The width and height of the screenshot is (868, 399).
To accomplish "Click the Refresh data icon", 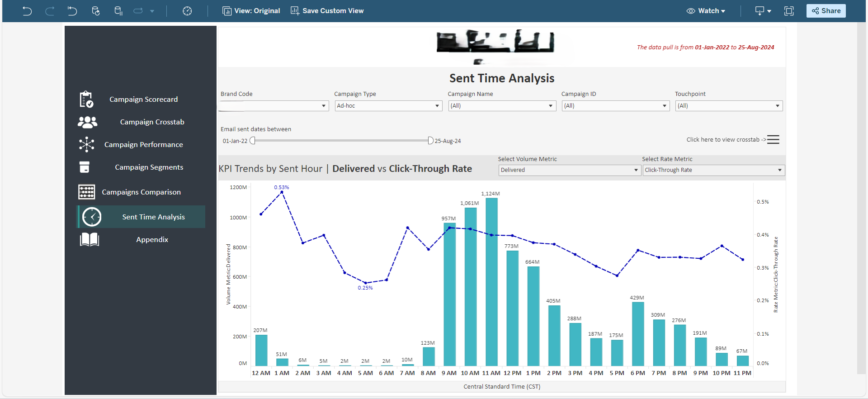I will pyautogui.click(x=95, y=11).
